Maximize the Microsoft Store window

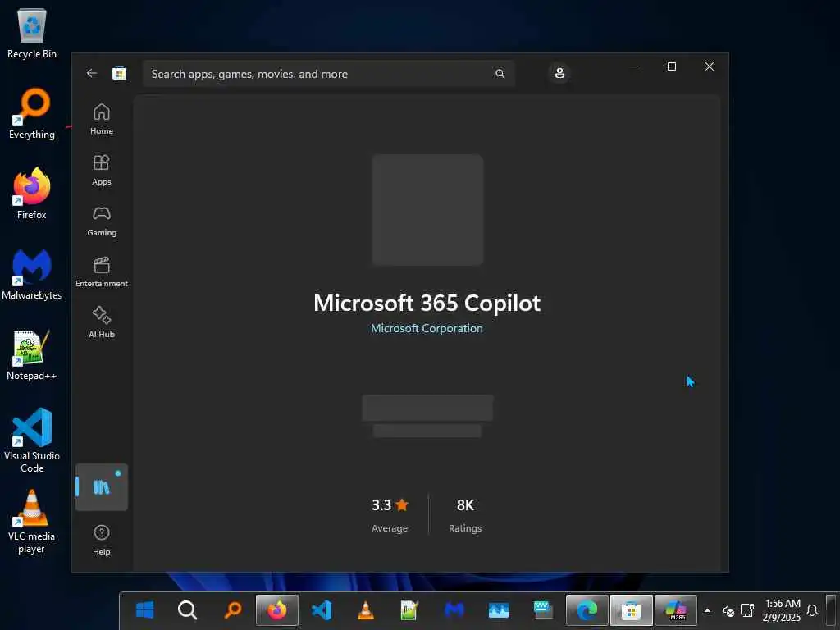(x=671, y=66)
